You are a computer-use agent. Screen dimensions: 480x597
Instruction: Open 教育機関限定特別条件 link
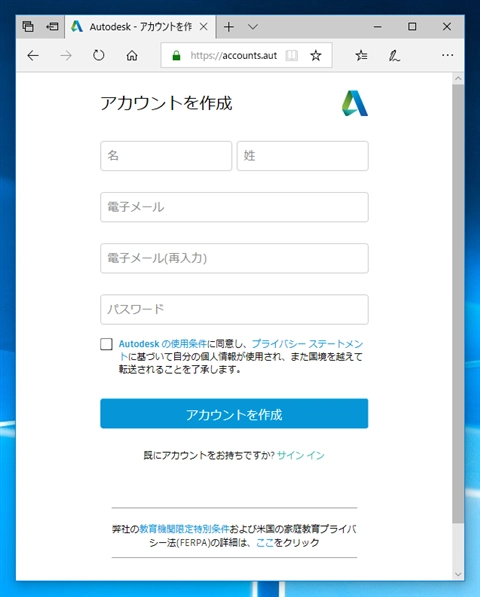click(x=184, y=529)
